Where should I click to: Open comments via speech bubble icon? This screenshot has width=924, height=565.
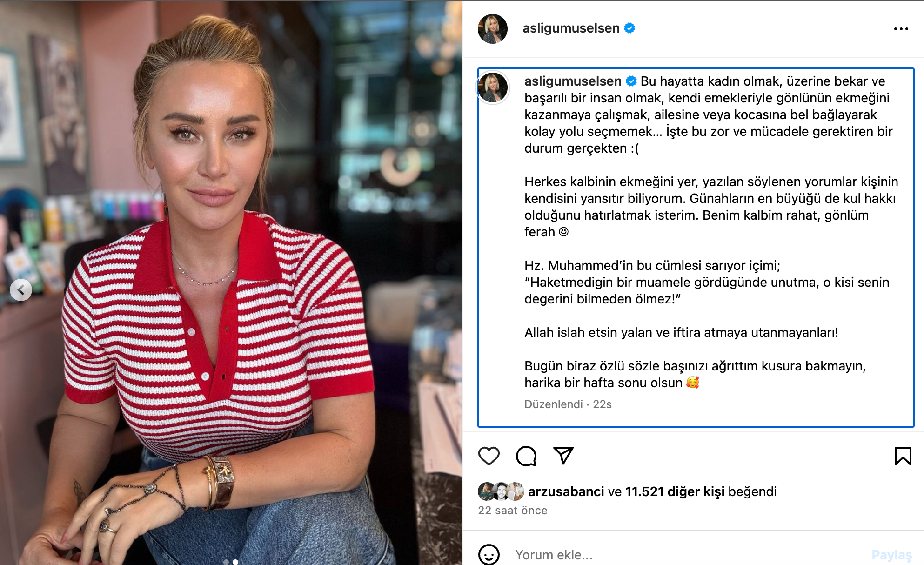(x=526, y=456)
